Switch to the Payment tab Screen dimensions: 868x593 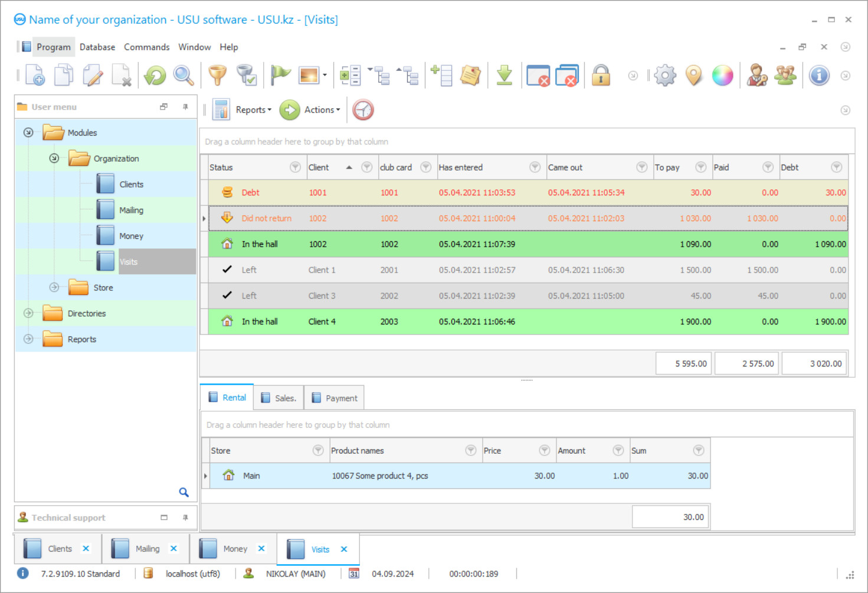(x=334, y=397)
